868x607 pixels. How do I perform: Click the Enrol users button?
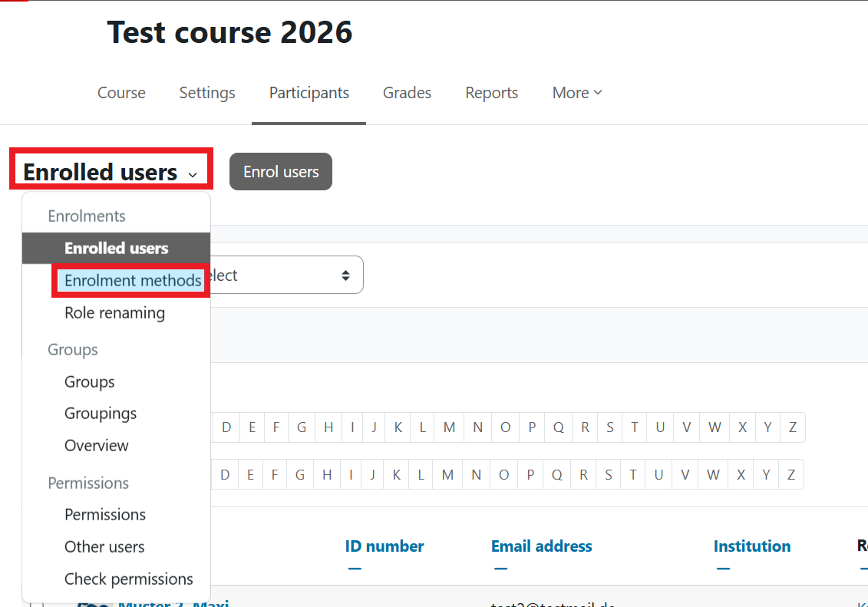click(x=280, y=171)
